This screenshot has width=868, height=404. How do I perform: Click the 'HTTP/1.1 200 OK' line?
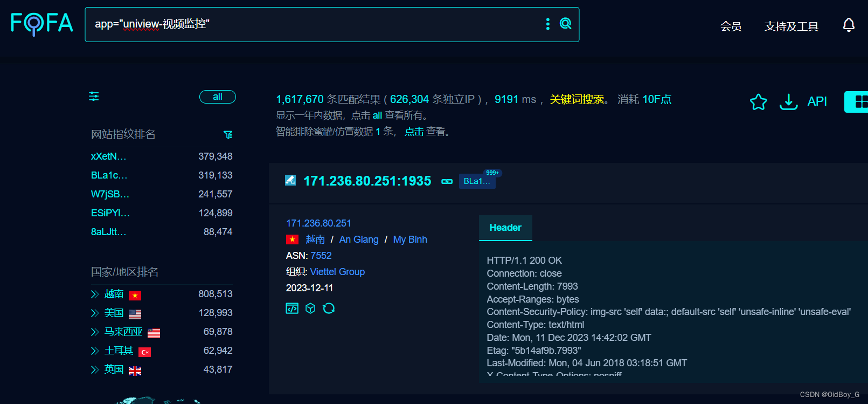coord(524,261)
